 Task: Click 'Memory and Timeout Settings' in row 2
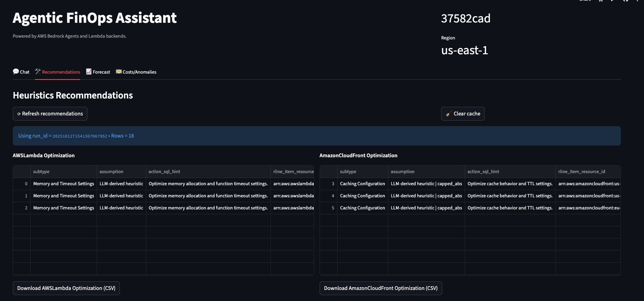[64, 208]
